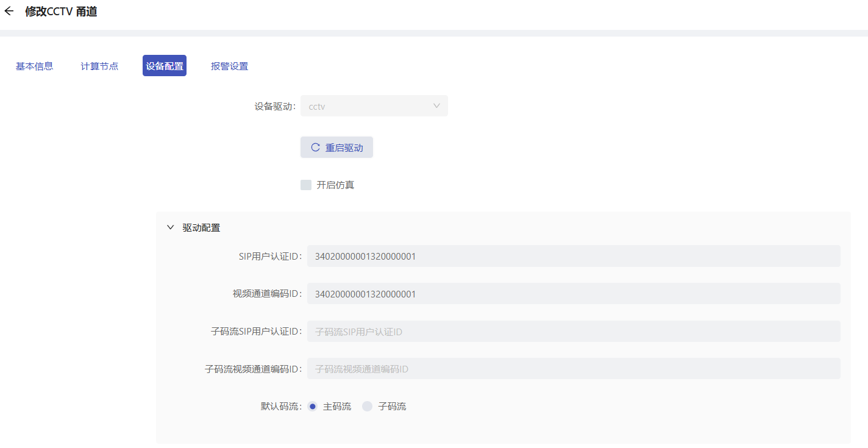Click the 修改CCTV 甬道 page title
The image size is (868, 448).
(61, 11)
